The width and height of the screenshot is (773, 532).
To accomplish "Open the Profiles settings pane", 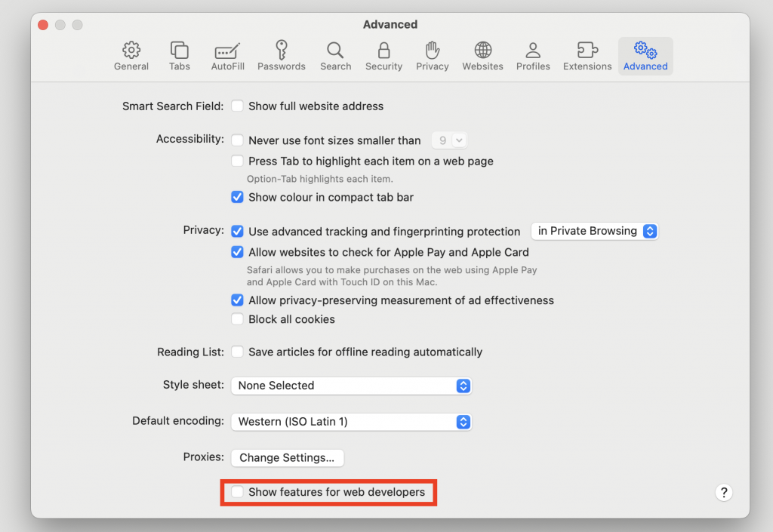I will pyautogui.click(x=533, y=55).
